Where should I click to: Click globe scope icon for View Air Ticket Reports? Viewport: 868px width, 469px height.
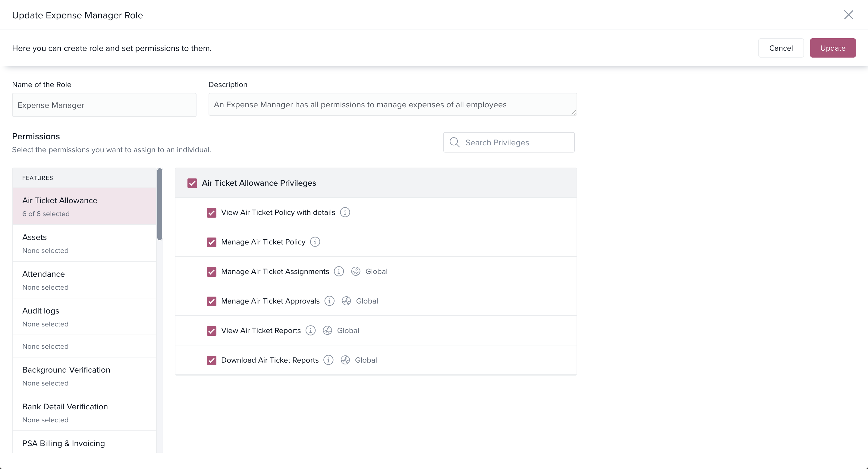(327, 331)
